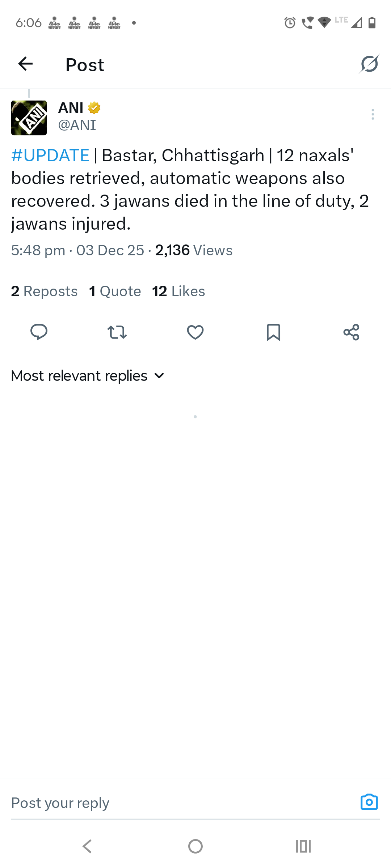Open ANI's profile picture
The width and height of the screenshot is (391, 868).
tap(29, 118)
